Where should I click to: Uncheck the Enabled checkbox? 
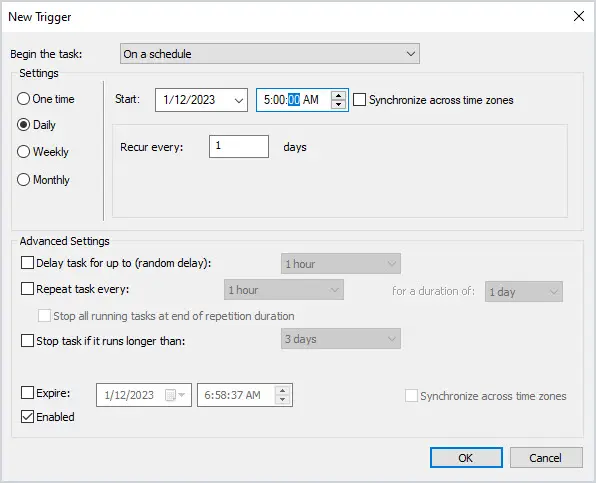(x=27, y=416)
